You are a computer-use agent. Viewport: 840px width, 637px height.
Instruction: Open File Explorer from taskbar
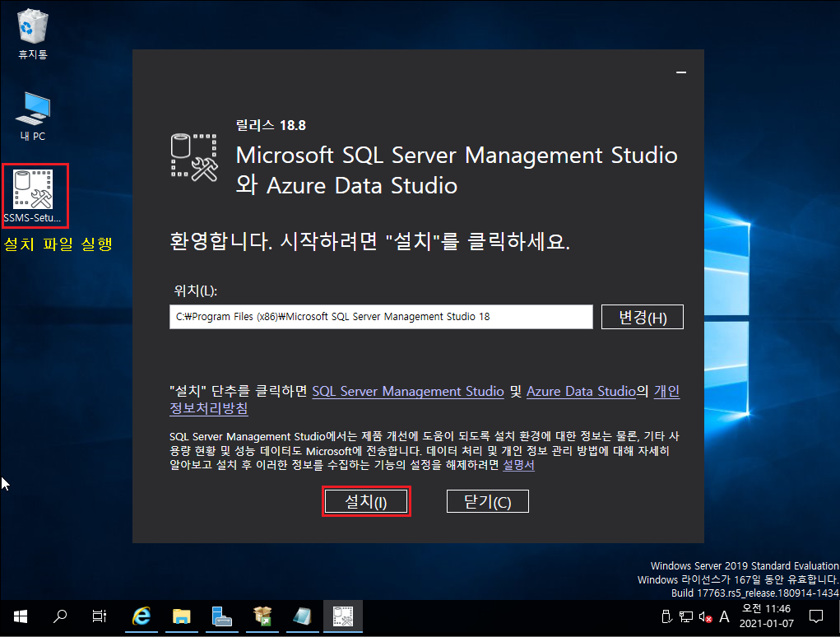182,616
